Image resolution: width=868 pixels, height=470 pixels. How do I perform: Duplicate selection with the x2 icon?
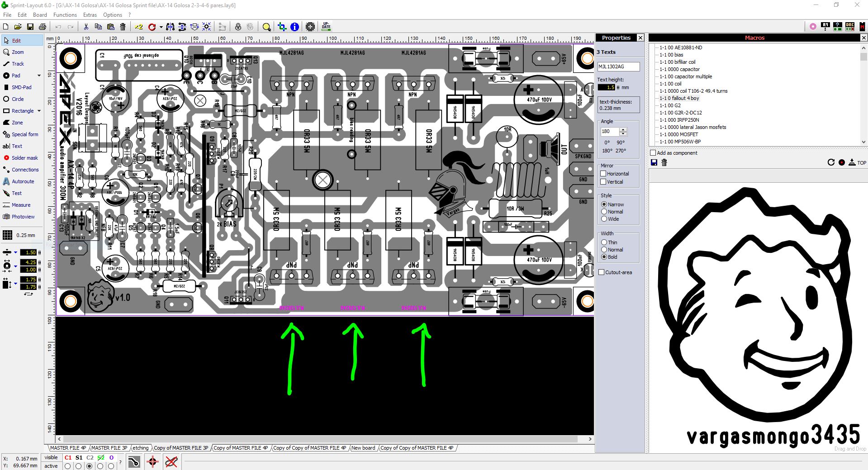139,27
